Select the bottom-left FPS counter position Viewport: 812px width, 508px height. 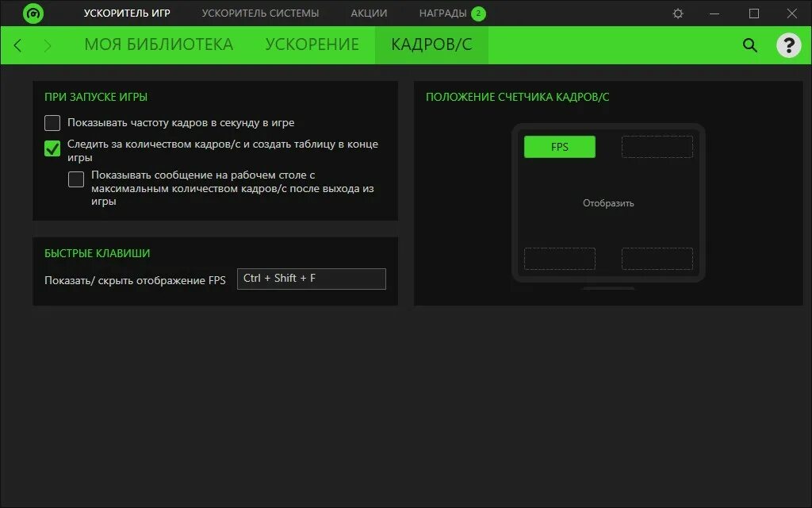coord(560,259)
